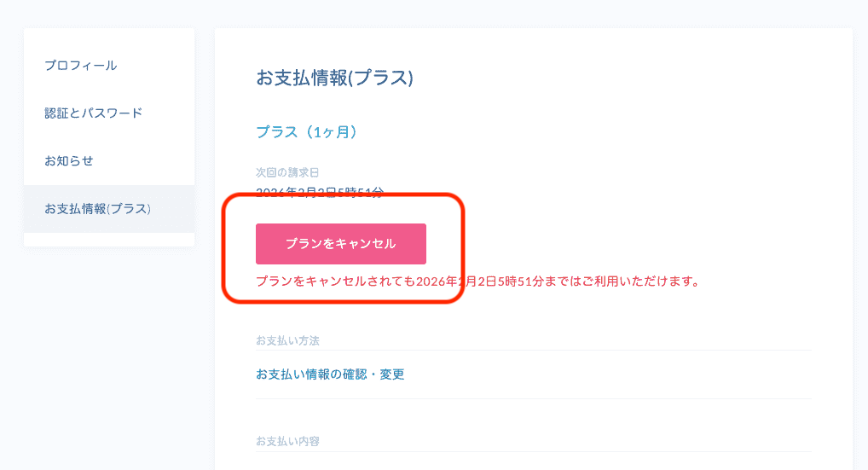Click the 次回の請求日 label
This screenshot has width=868, height=470.
287,172
